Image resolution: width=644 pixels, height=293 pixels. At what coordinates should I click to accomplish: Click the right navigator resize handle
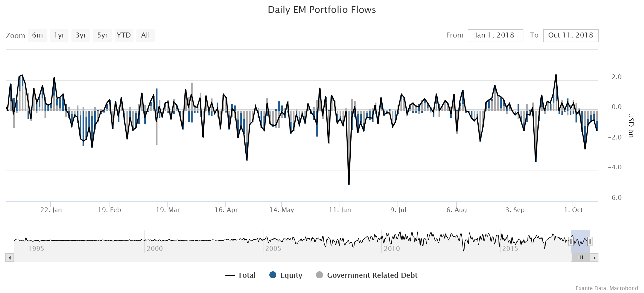(590, 241)
